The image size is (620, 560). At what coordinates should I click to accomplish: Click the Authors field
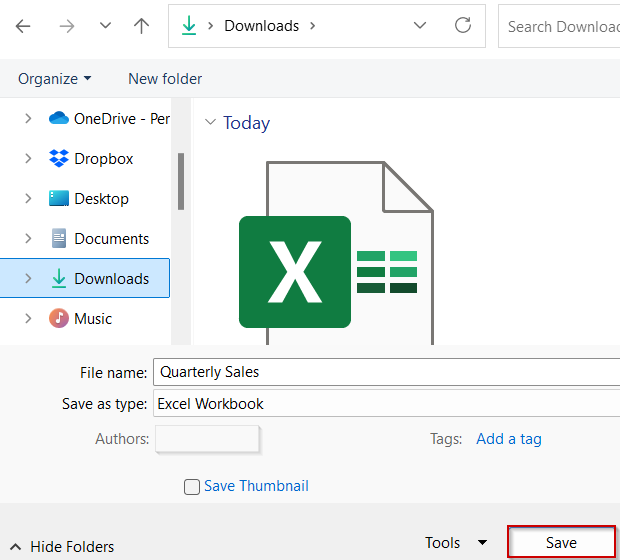208,439
